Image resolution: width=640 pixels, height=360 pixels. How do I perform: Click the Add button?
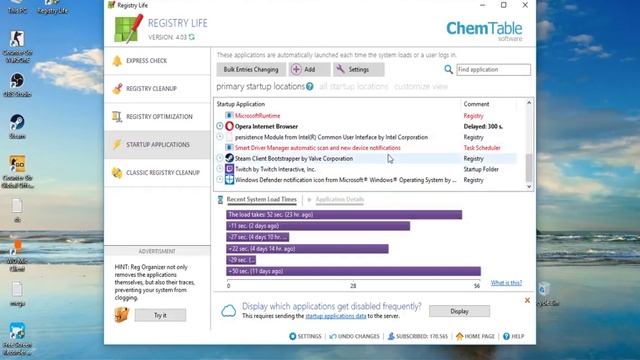click(309, 70)
